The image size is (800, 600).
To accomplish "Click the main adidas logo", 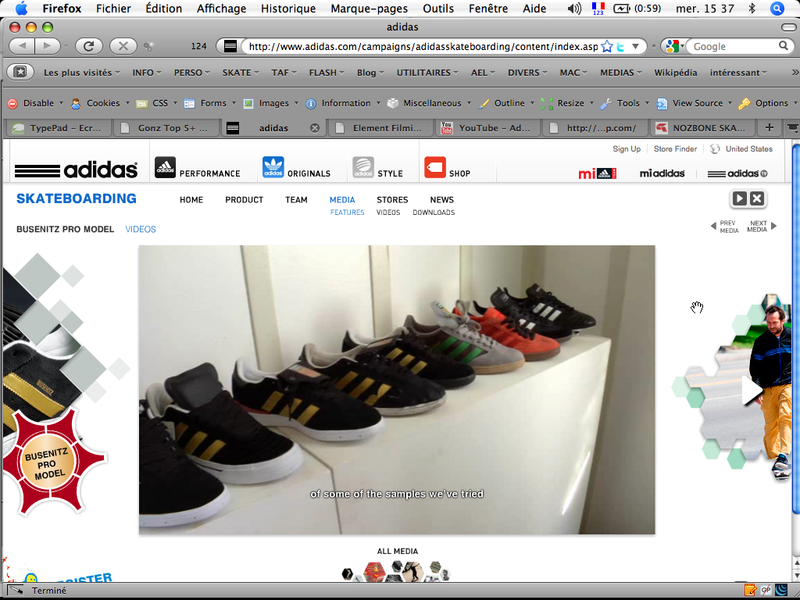I will click(76, 170).
